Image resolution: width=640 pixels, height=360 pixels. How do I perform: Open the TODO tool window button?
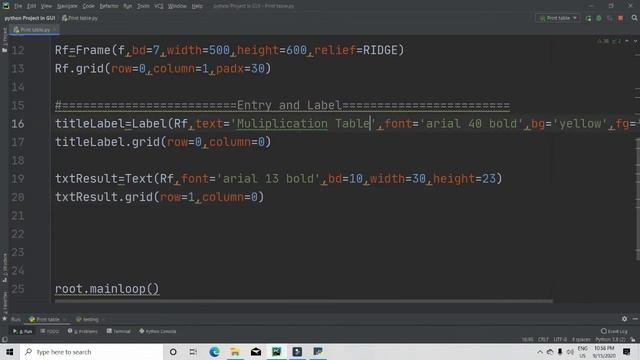(x=50, y=331)
